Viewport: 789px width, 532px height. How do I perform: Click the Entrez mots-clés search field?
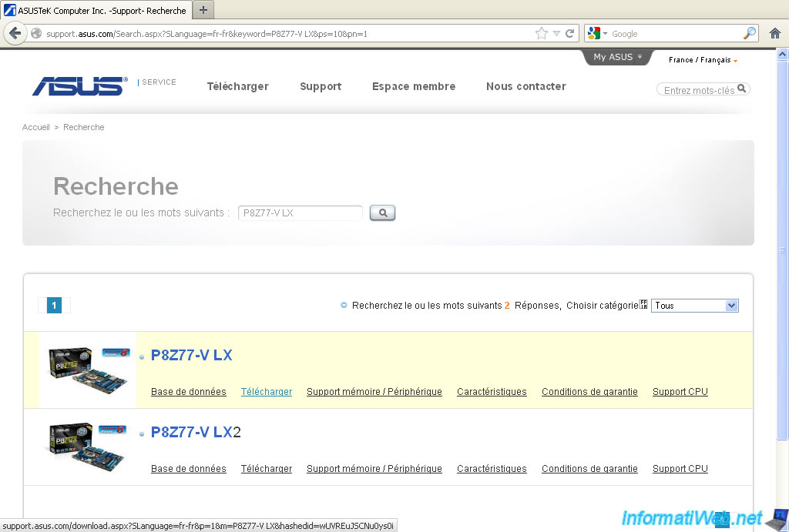tap(698, 90)
